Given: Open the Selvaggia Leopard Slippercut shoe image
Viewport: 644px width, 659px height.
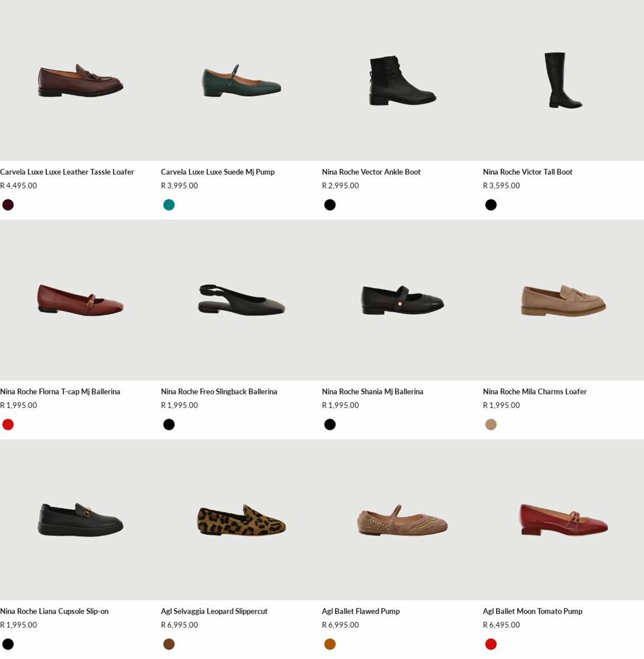Looking at the screenshot, I should [x=241, y=520].
